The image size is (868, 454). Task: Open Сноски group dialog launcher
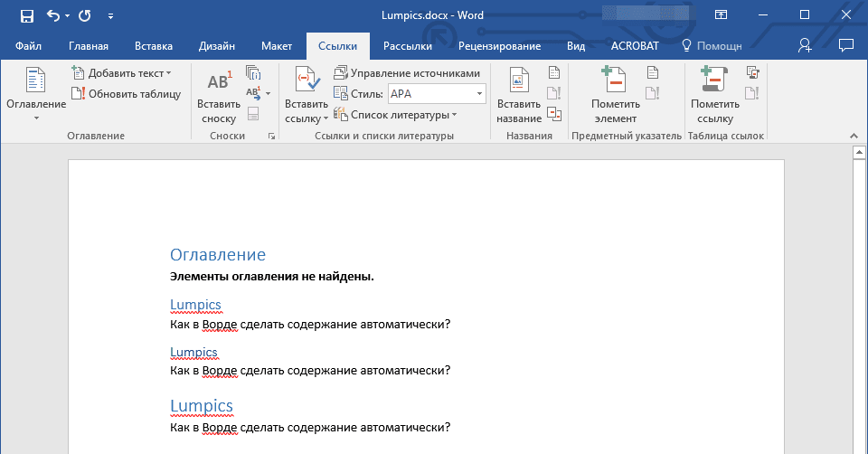[x=271, y=137]
